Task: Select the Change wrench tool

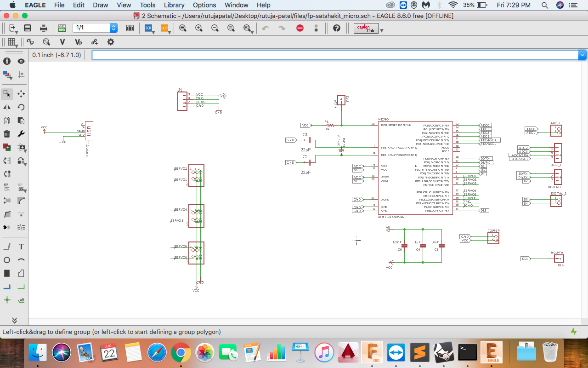Action: 21,134
